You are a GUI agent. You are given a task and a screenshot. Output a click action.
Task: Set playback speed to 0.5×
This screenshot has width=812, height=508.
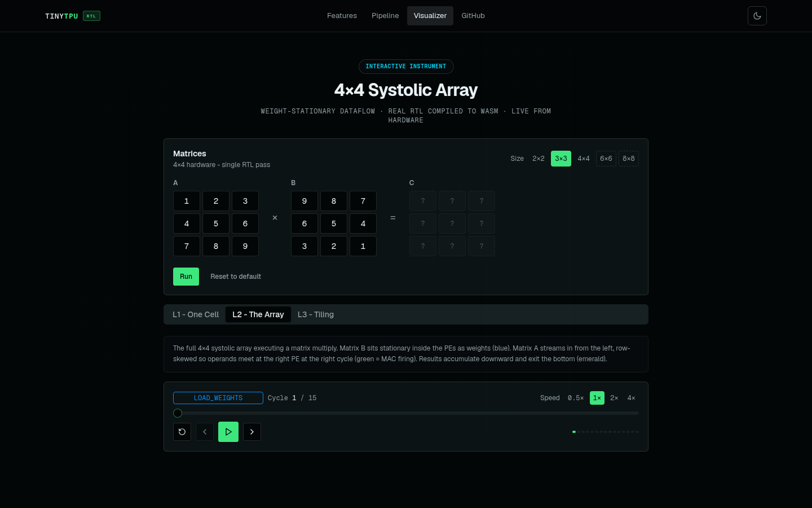[576, 398]
